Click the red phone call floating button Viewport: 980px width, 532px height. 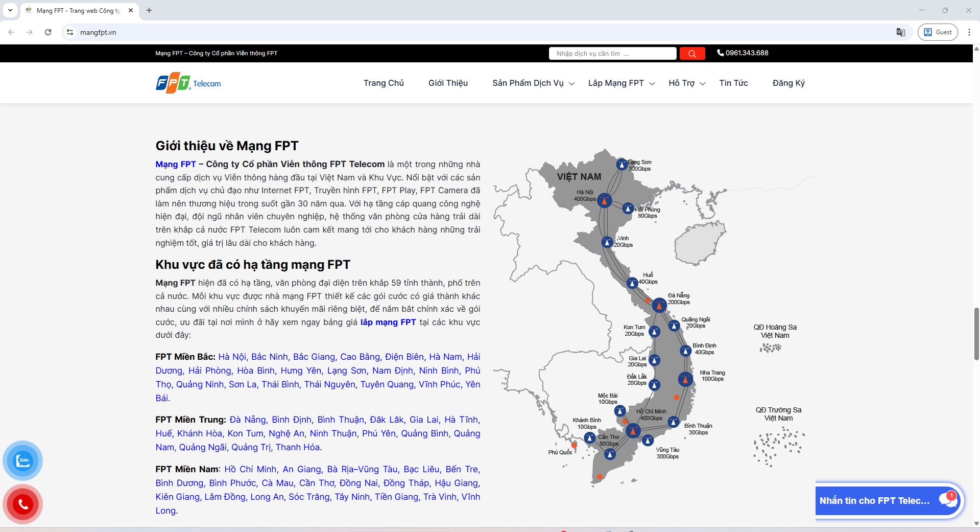click(x=23, y=504)
